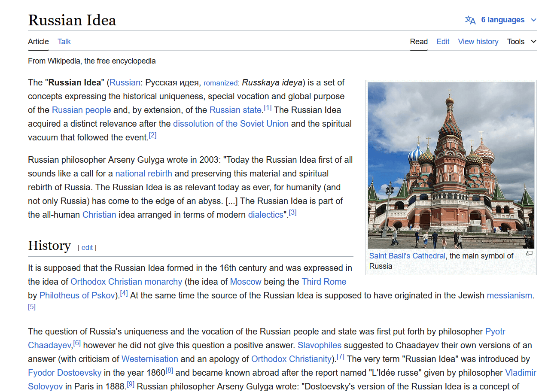Open the Tools dropdown menu
548x392 pixels.
click(x=521, y=42)
